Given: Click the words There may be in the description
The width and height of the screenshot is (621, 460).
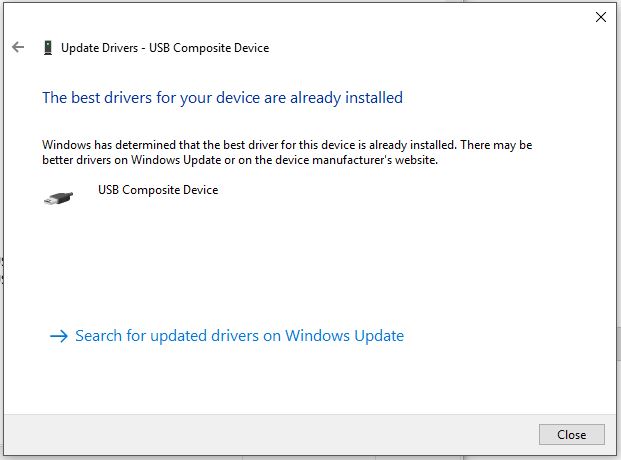Looking at the screenshot, I should coord(496,145).
